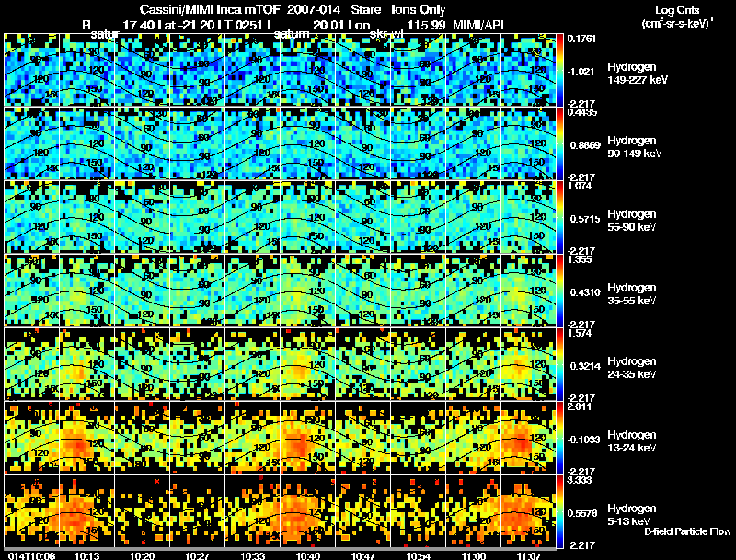Click the colorbar value '1.074'

coord(580,186)
